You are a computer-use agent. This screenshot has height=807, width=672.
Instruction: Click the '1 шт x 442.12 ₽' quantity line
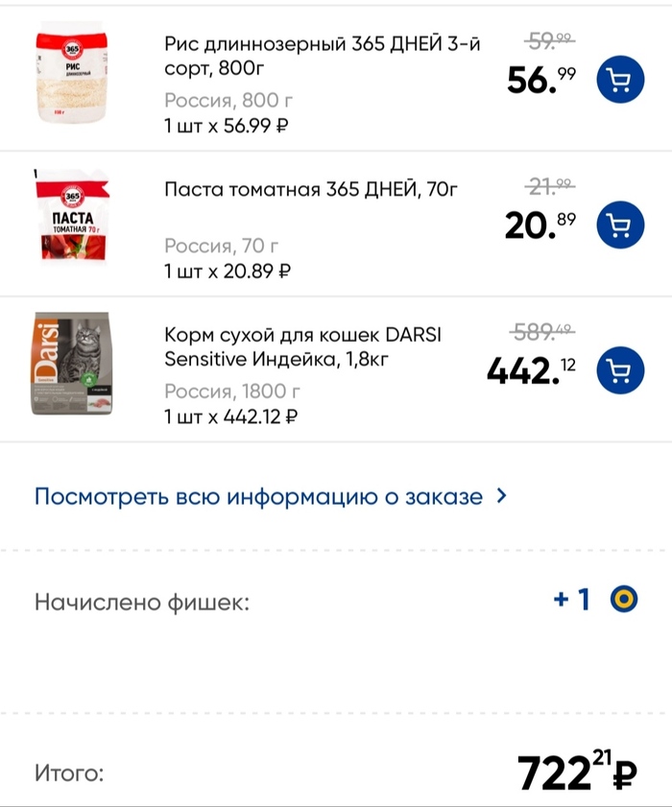230,416
